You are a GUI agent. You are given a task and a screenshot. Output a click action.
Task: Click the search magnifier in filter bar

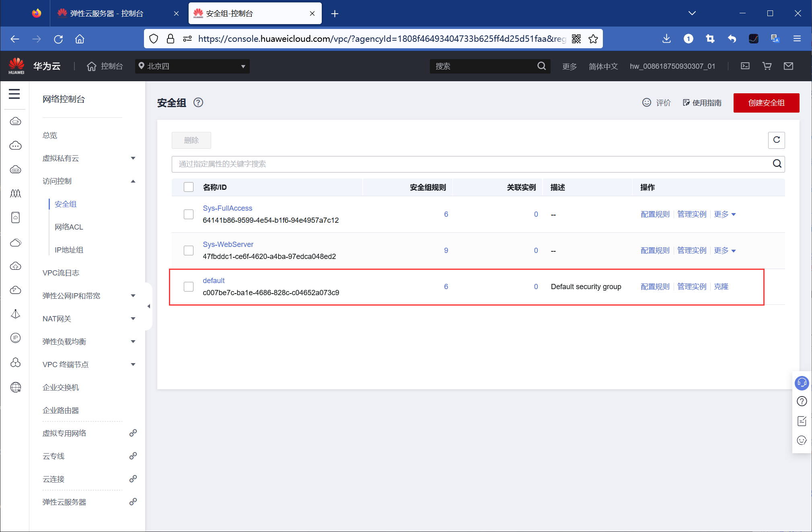click(x=777, y=164)
